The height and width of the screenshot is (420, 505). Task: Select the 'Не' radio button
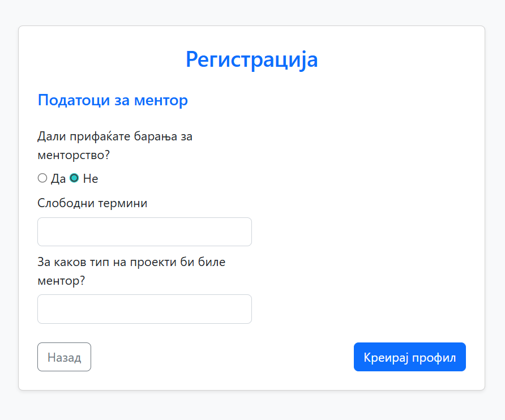(74, 178)
